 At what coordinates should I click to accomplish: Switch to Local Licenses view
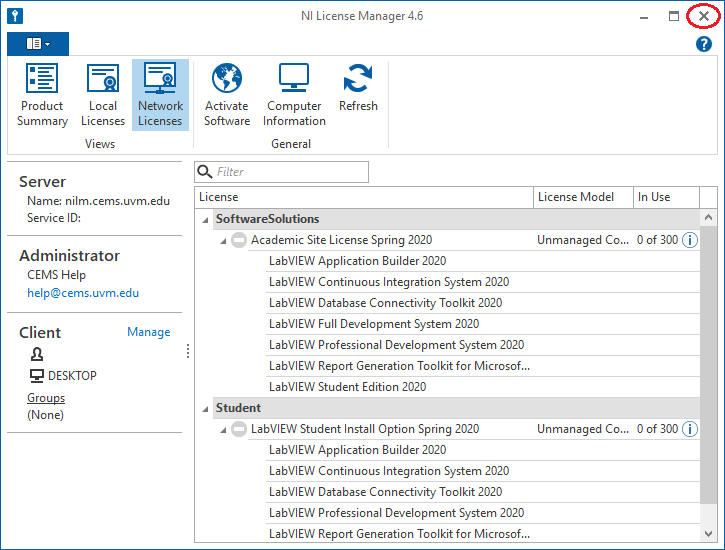coord(103,95)
